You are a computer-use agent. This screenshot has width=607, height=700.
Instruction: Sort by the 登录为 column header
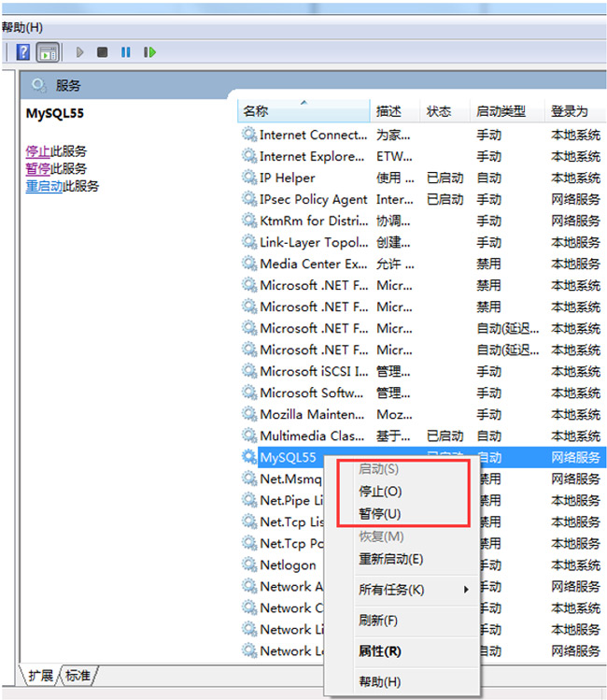pos(575,110)
